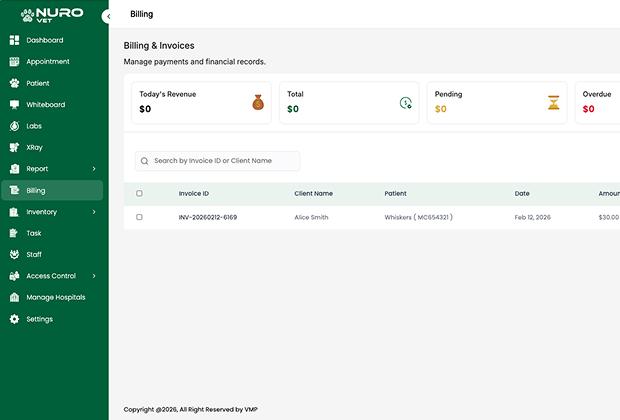Screen dimensions: 620x420
Task: Expand the Access Control submenu chevron
Action: 94,276
